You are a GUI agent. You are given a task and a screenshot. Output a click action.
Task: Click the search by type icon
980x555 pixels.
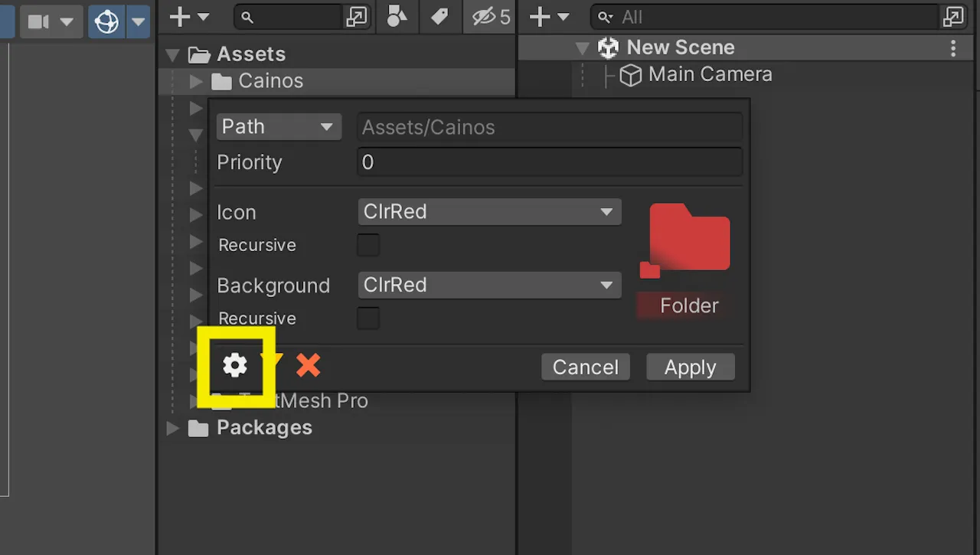tap(397, 17)
